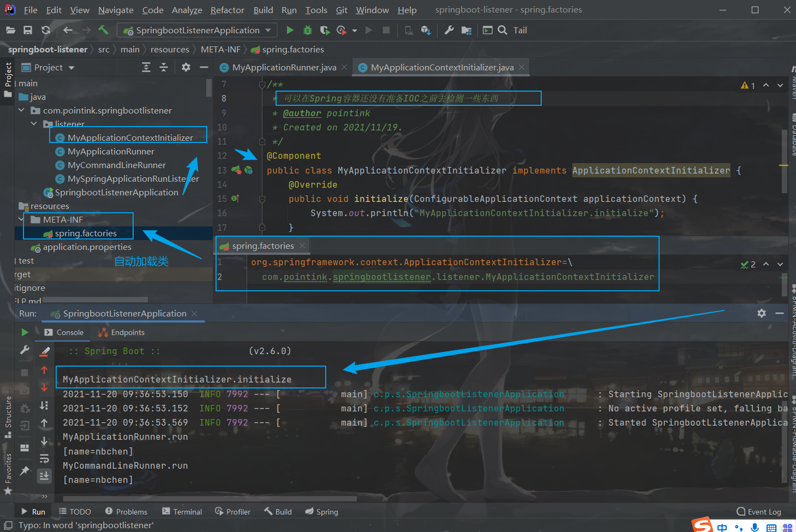
Task: Expand all in Project panel
Action: (146, 67)
